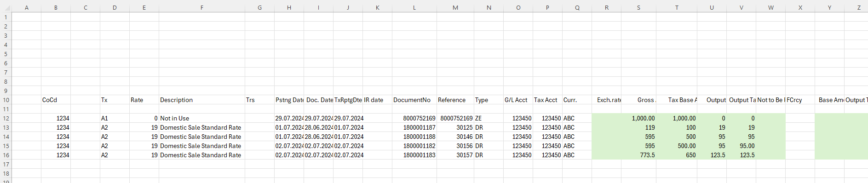This screenshot has width=868, height=183.
Task: Click the 'Tax Base A' header cell
Action: click(x=677, y=100)
